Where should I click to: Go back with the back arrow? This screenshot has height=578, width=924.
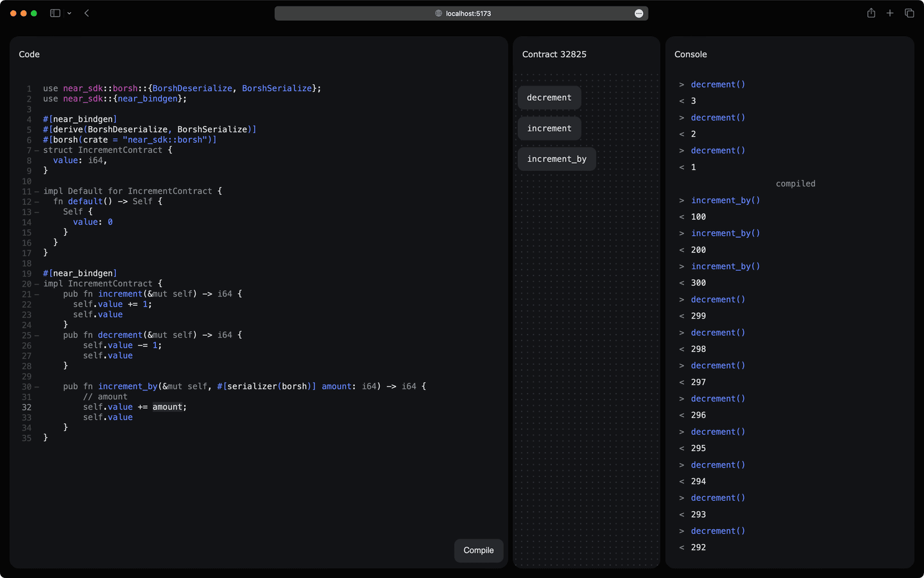coord(87,13)
